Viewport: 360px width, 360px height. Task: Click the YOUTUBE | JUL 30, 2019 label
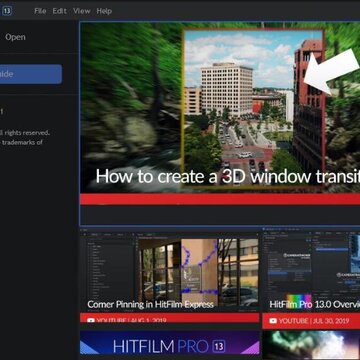pos(314,321)
